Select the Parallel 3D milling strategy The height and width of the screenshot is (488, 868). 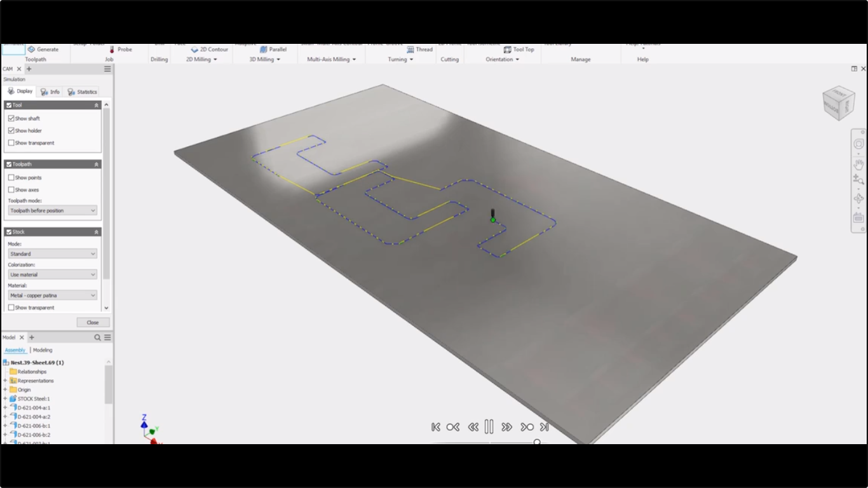(x=273, y=49)
